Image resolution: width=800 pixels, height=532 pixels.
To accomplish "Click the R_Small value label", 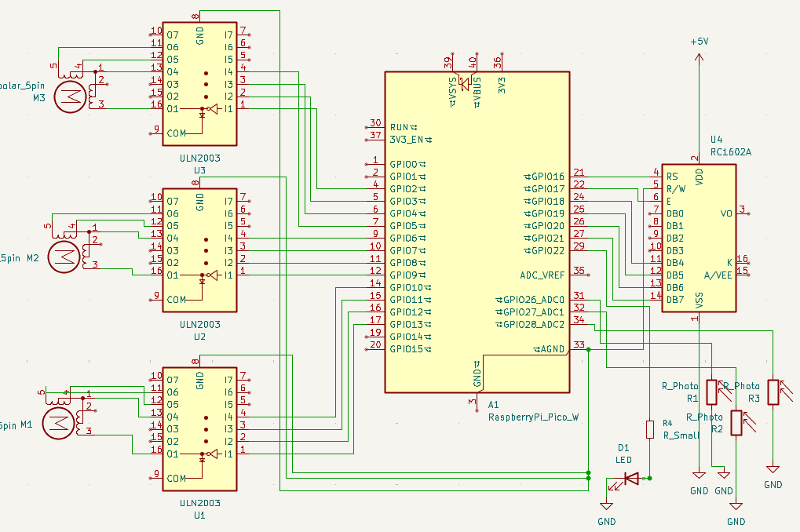I will point(681,435).
